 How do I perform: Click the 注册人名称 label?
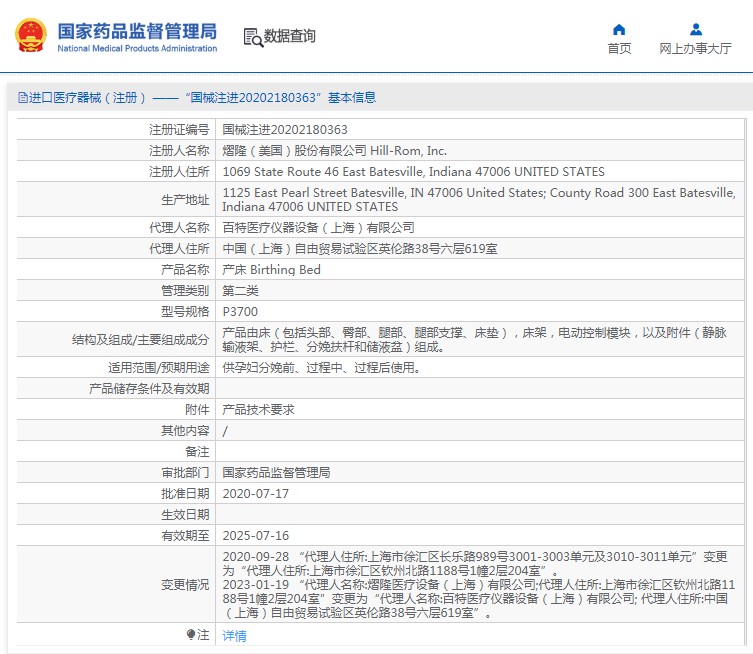179,151
